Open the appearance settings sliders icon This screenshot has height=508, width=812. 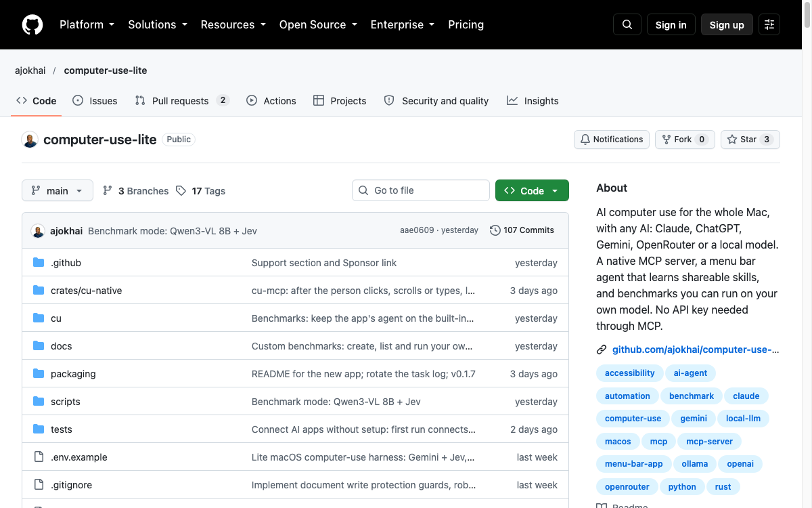point(769,25)
